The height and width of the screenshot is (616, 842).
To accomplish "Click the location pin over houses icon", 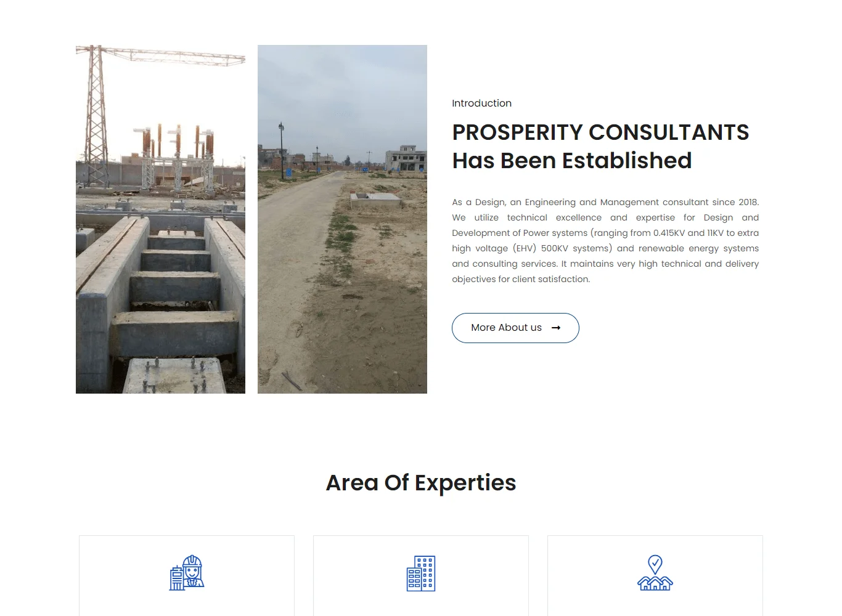I will pyautogui.click(x=655, y=573).
